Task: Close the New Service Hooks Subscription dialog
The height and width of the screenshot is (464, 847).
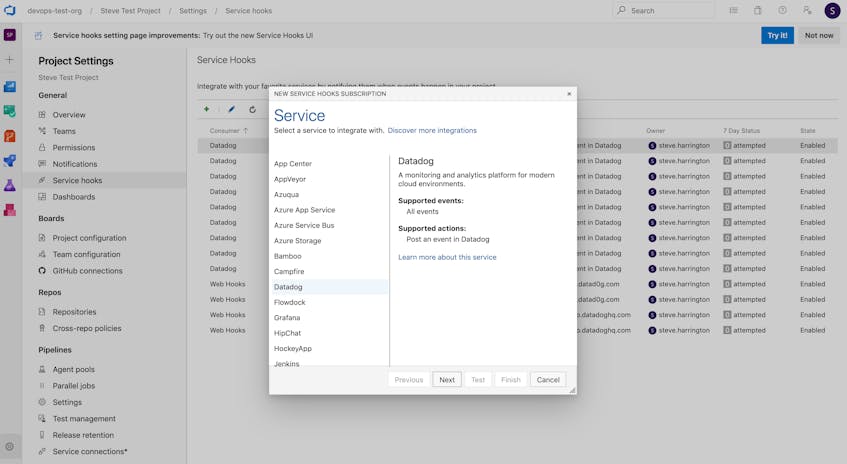Action: tap(569, 94)
